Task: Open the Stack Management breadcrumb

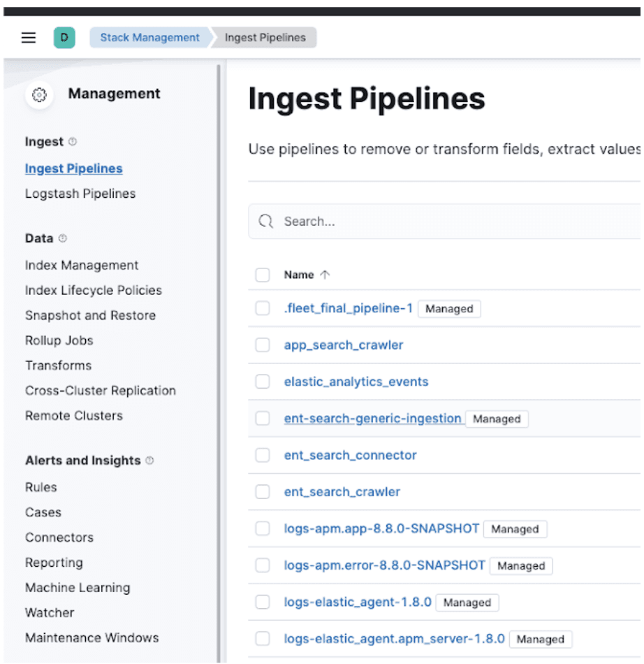Action: (x=151, y=38)
